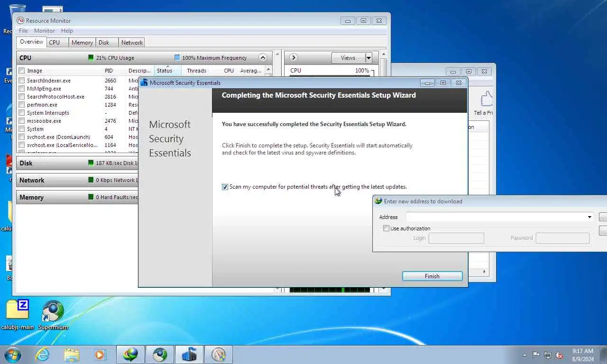Sort processes by PID column

click(114, 71)
